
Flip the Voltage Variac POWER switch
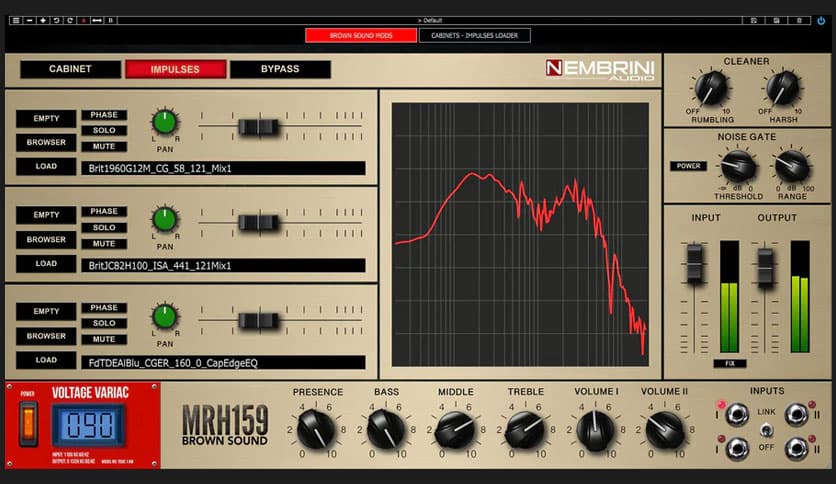coord(28,424)
